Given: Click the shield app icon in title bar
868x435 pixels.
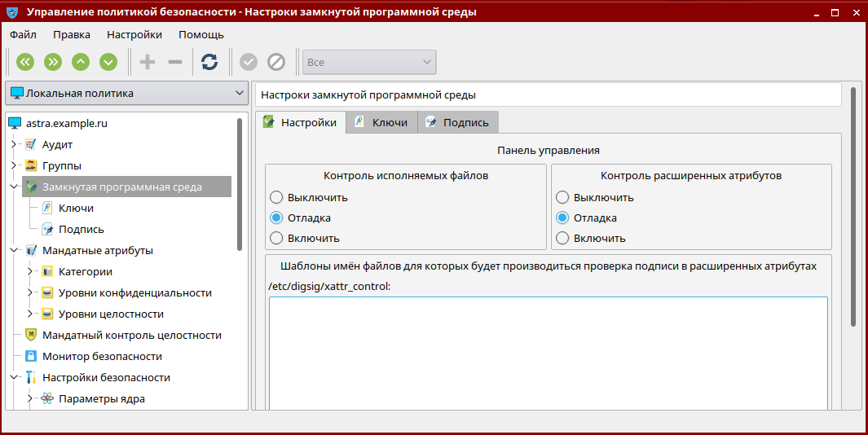Looking at the screenshot, I should coord(12,11).
